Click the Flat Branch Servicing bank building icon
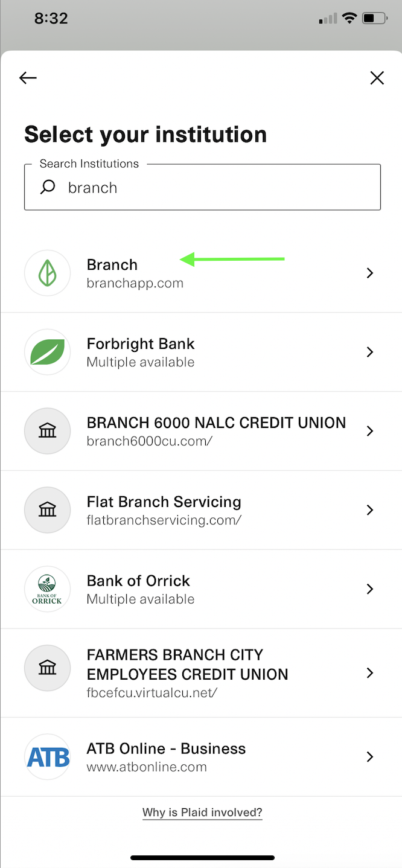The width and height of the screenshot is (402, 868). (47, 510)
